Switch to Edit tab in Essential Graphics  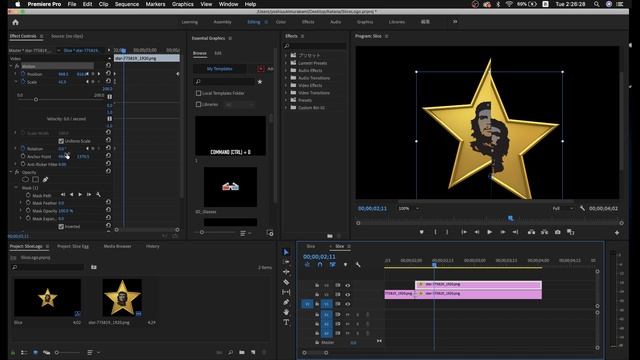[218, 53]
